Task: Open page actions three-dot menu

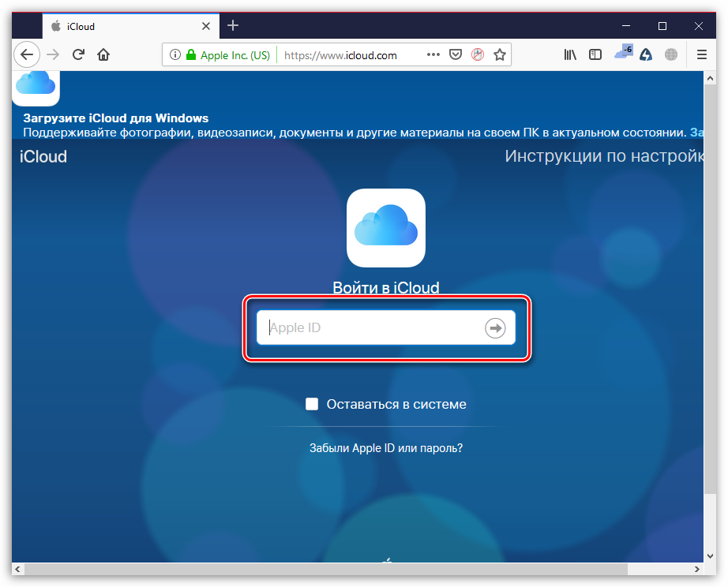Action: (433, 54)
